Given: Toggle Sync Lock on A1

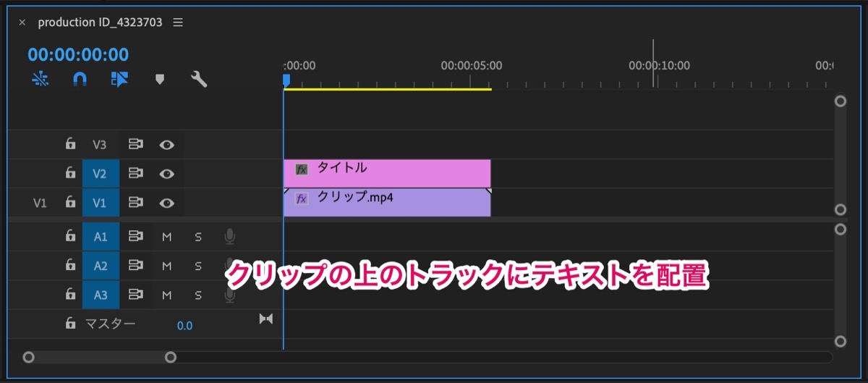Looking at the screenshot, I should coord(135,237).
